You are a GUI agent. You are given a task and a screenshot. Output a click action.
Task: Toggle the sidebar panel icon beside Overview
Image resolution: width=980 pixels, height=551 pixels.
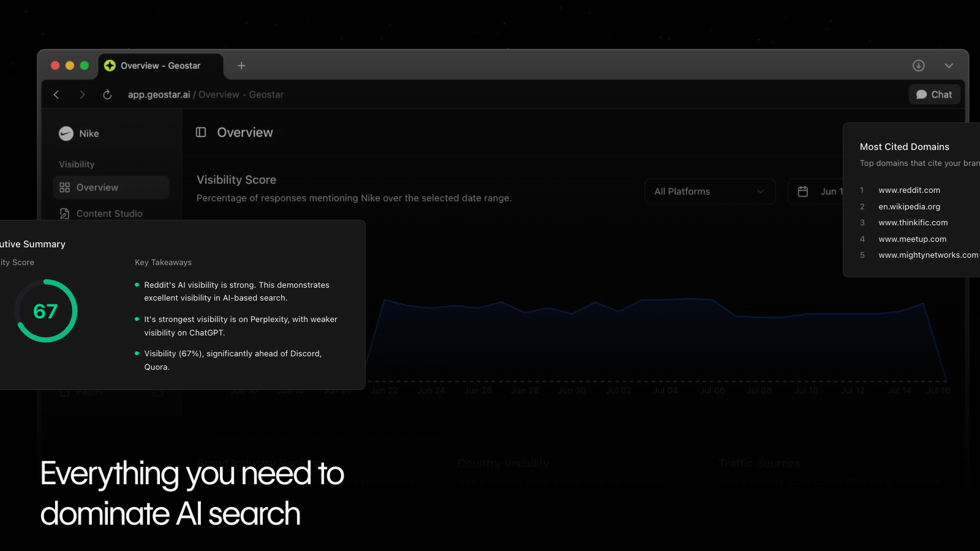click(x=201, y=132)
